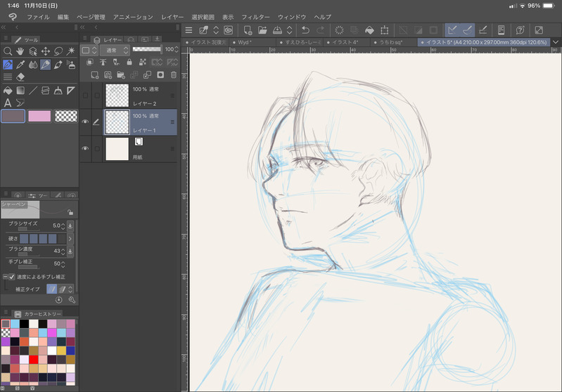Click the New layer folder icon
The height and width of the screenshot is (392, 562).
coord(121,75)
